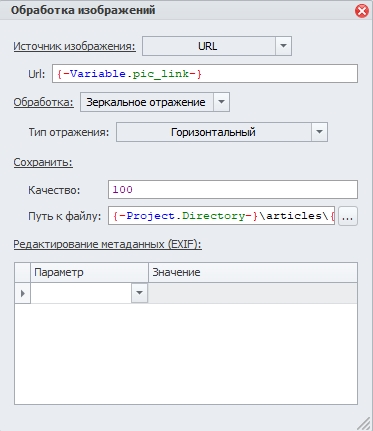Image resolution: width=373 pixels, height=431 pixels.
Task: Open the Тип отражения dropdown arrow
Action: pyautogui.click(x=319, y=132)
